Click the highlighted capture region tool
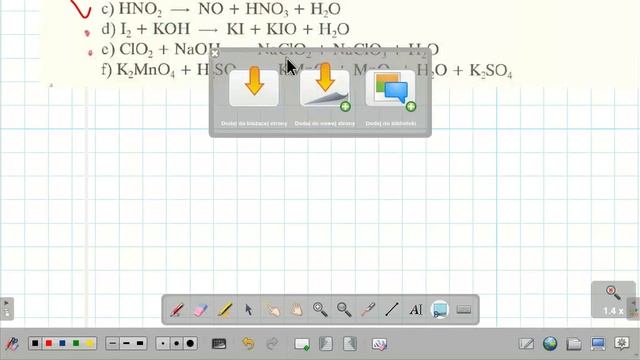This screenshot has height=360, width=640. click(440, 310)
